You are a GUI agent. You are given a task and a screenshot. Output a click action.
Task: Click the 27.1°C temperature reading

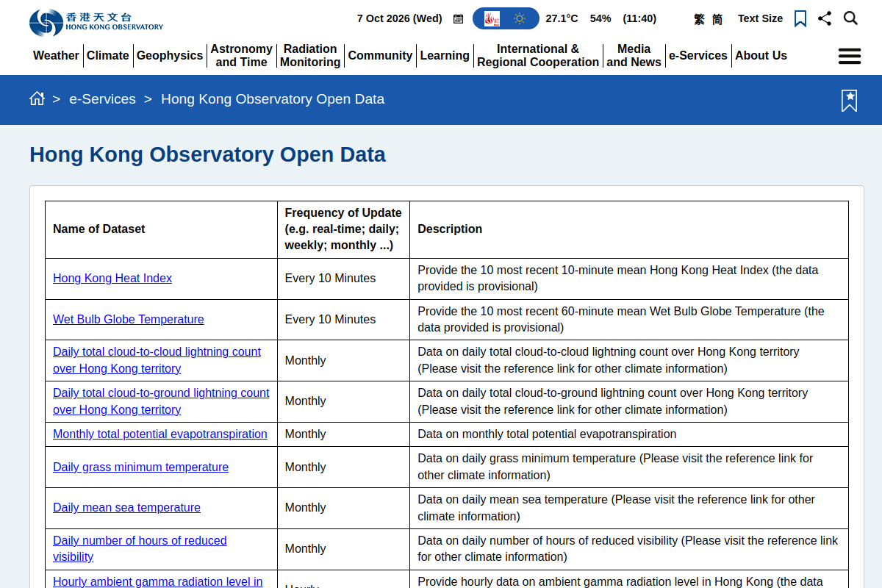click(562, 18)
